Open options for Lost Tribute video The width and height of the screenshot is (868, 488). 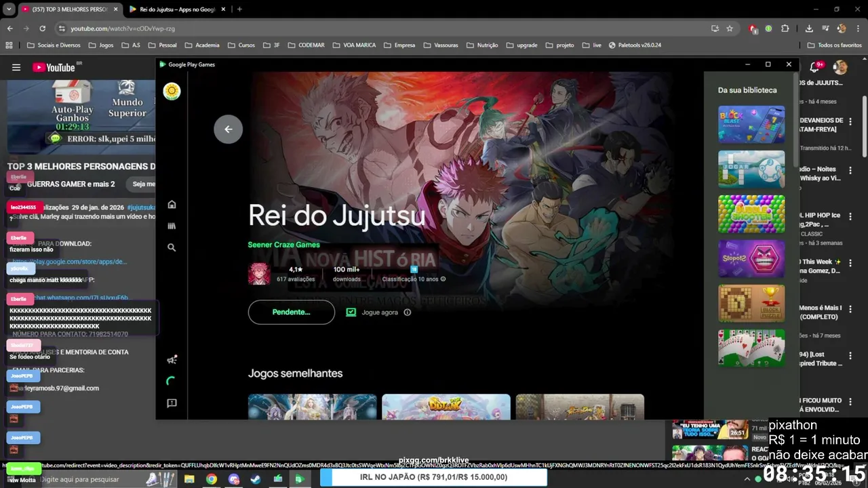click(850, 355)
